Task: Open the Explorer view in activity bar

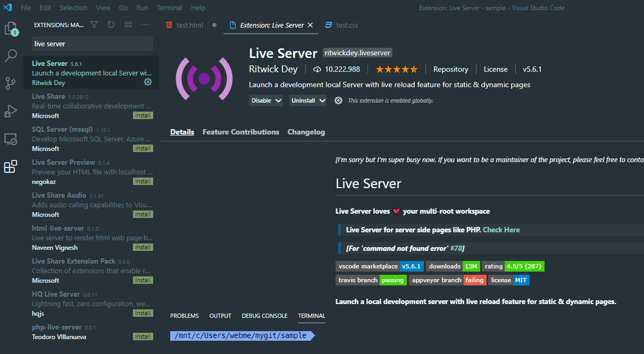Action: point(11,28)
